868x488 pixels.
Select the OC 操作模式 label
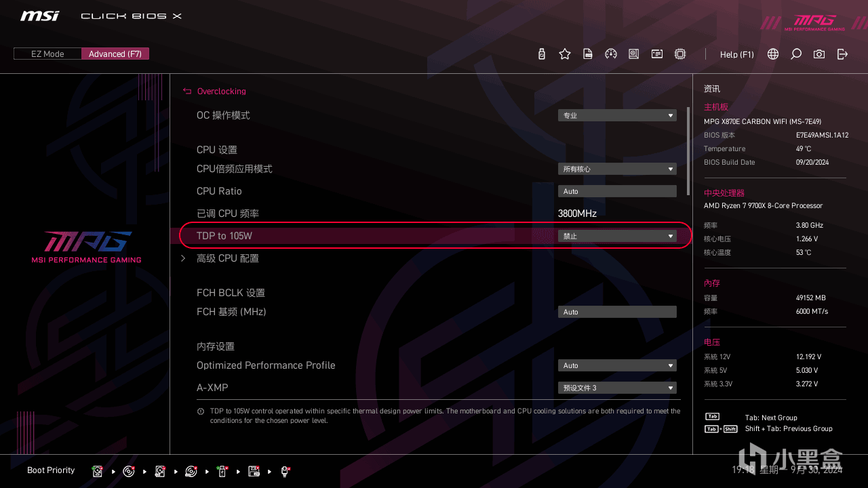pyautogui.click(x=223, y=115)
